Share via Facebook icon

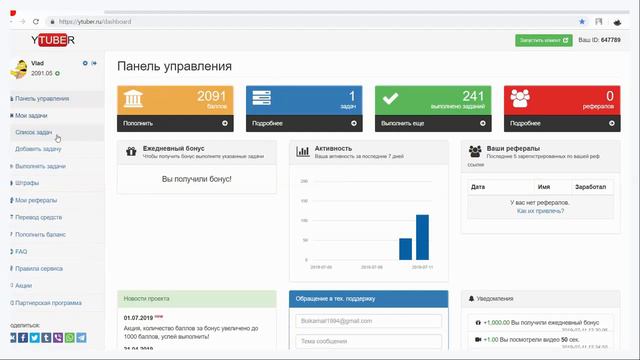click(x=23, y=338)
